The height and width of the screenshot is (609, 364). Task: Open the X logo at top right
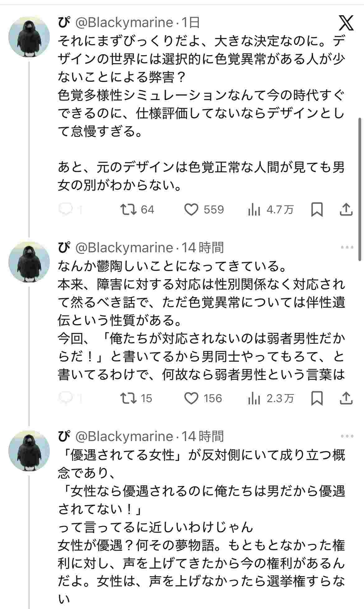coord(346,23)
